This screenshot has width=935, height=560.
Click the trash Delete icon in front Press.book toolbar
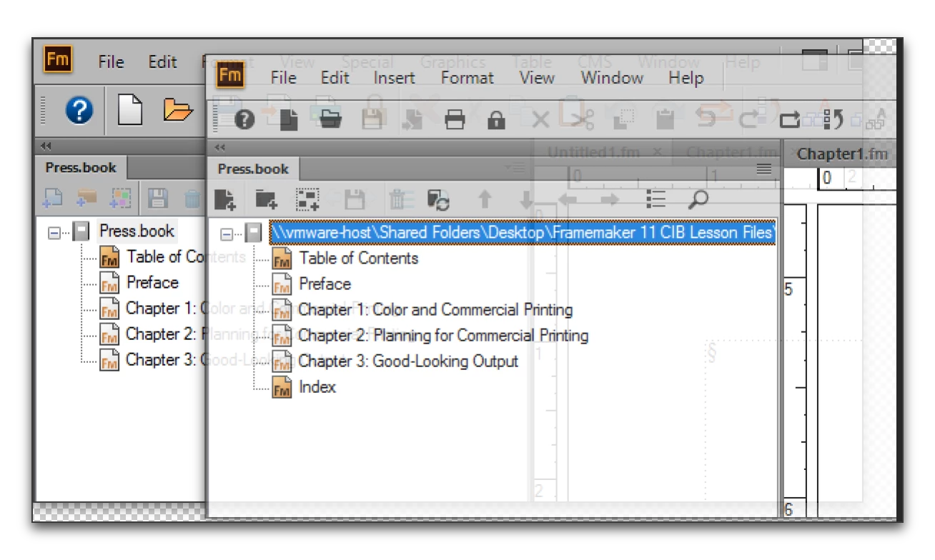pyautogui.click(x=397, y=199)
